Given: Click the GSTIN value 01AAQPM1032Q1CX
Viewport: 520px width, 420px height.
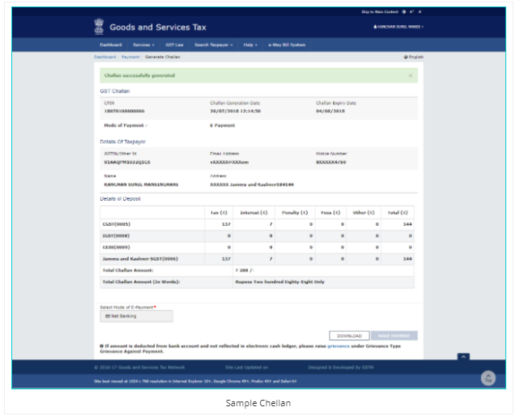Looking at the screenshot, I should tap(127, 162).
